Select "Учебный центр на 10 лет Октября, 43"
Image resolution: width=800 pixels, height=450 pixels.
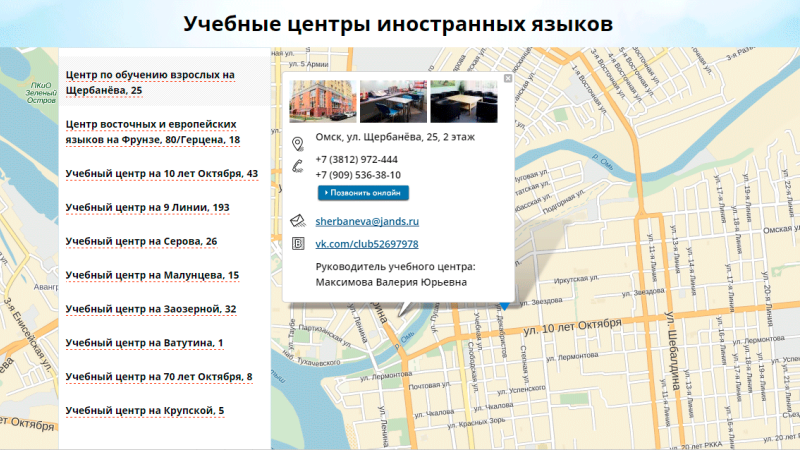point(162,173)
